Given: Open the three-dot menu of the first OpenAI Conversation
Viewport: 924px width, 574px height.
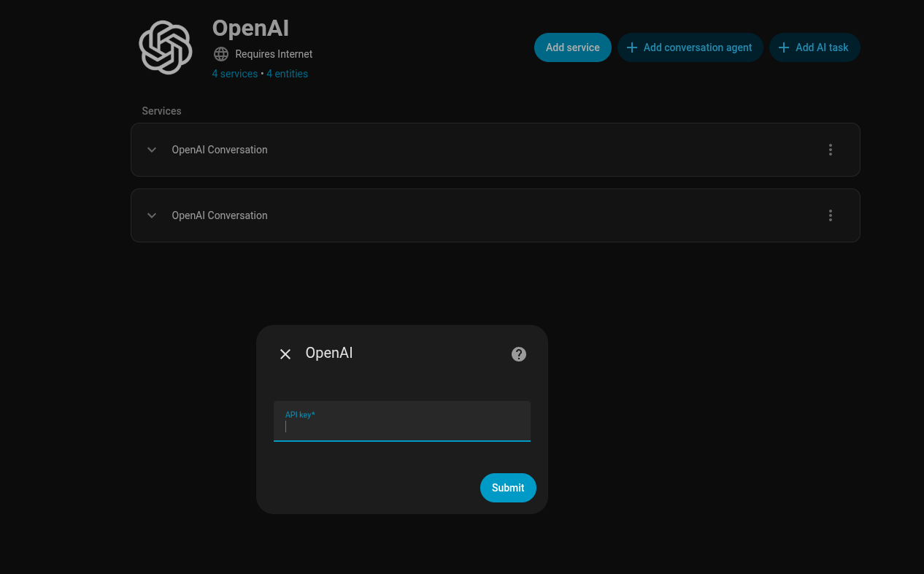Looking at the screenshot, I should [831, 150].
